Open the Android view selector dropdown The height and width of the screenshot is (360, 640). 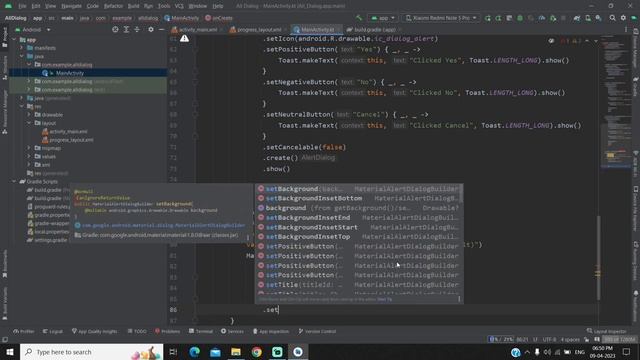tap(33, 29)
